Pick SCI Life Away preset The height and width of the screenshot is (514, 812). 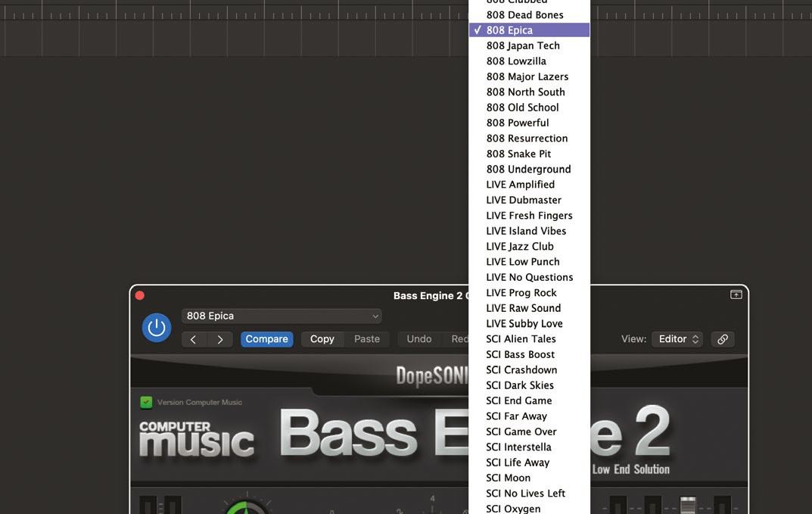pyautogui.click(x=529, y=463)
